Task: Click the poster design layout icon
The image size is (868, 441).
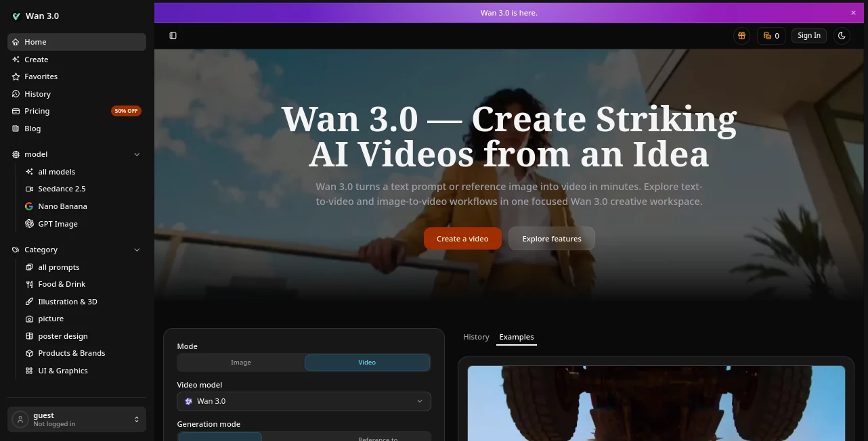Action: coord(29,336)
